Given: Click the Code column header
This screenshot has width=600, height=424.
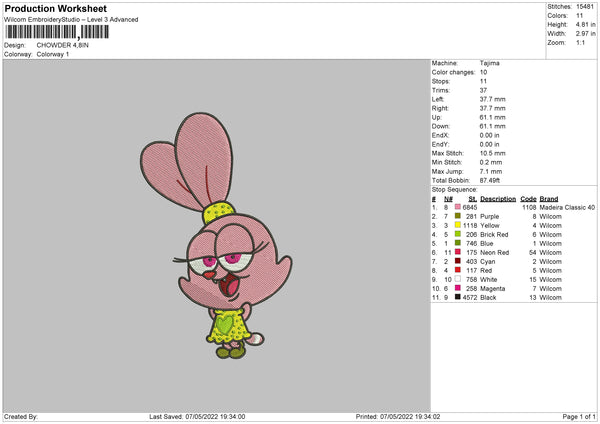Looking at the screenshot, I should click(528, 199).
